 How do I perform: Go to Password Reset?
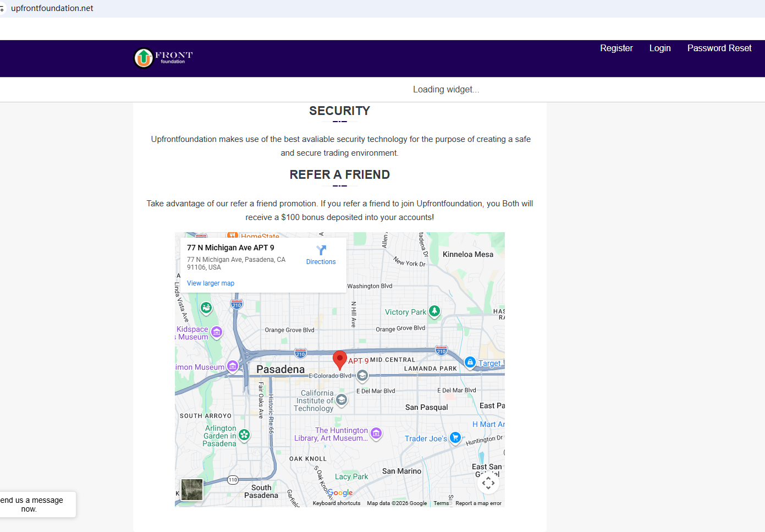719,48
